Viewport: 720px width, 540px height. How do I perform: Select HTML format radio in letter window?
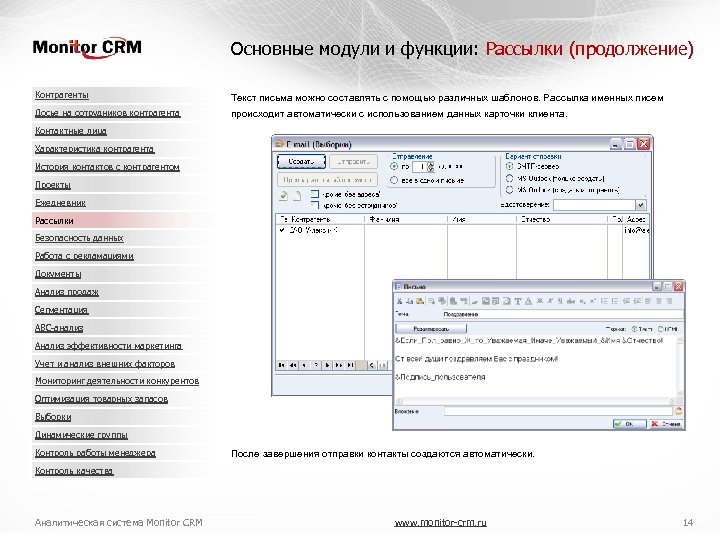click(661, 329)
